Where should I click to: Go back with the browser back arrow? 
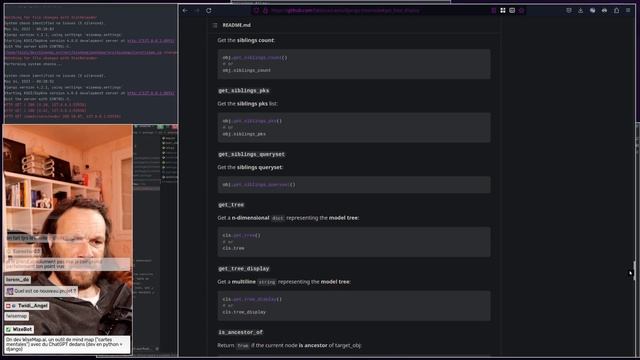185,11
